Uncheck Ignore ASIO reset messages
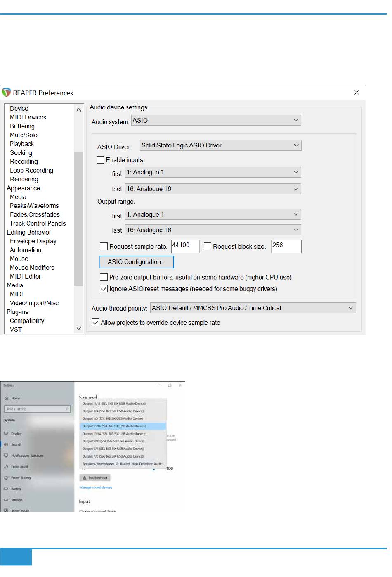Viewport: 392px width, 577px height. tap(104, 289)
